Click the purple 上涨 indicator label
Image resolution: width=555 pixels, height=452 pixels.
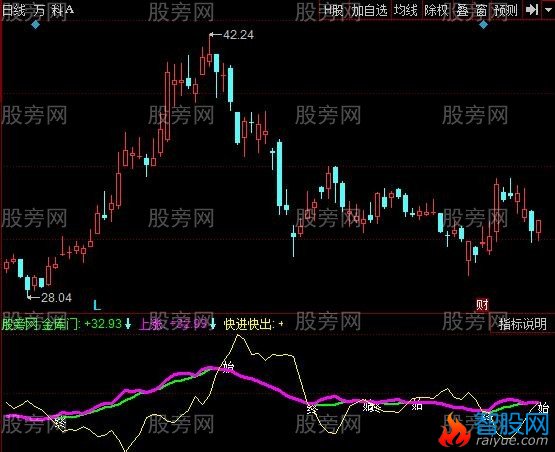pyautogui.click(x=151, y=324)
